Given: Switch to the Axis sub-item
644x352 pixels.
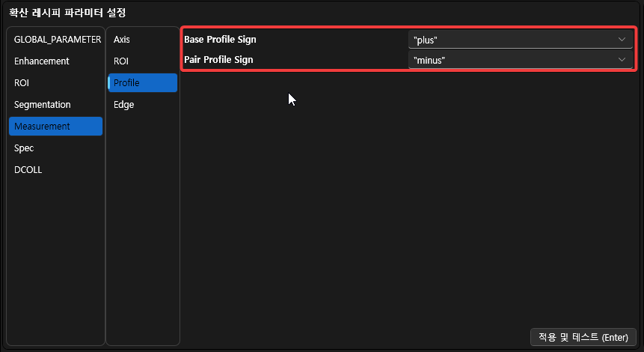Looking at the screenshot, I should click(122, 39).
